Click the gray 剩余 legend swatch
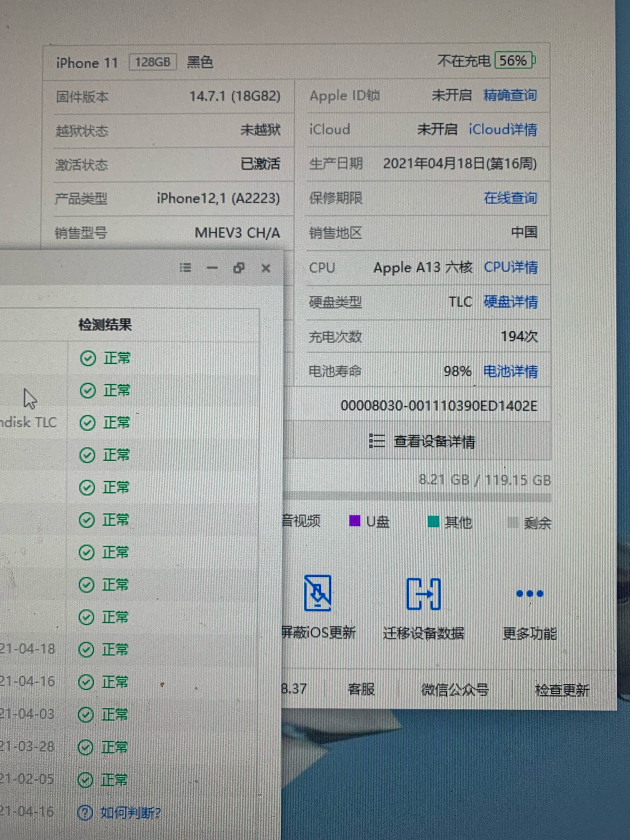 [x=513, y=522]
